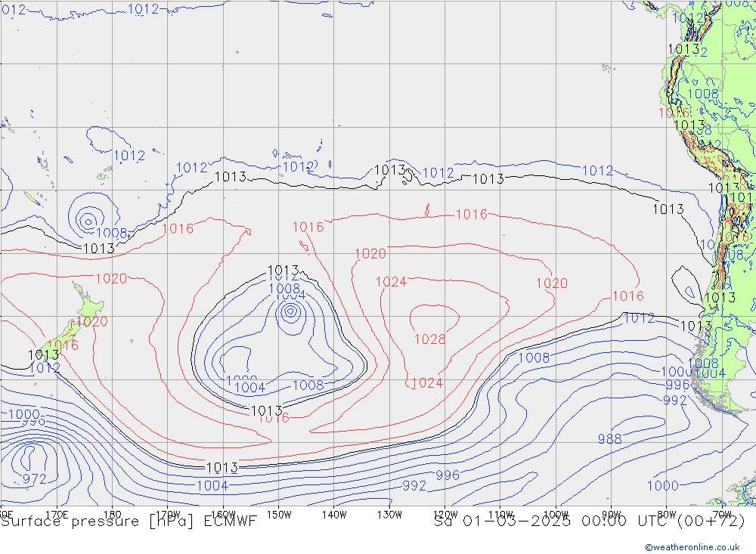This screenshot has height=554, width=756.
Task: Click the 1028 high pressure center label
Action: tap(429, 339)
